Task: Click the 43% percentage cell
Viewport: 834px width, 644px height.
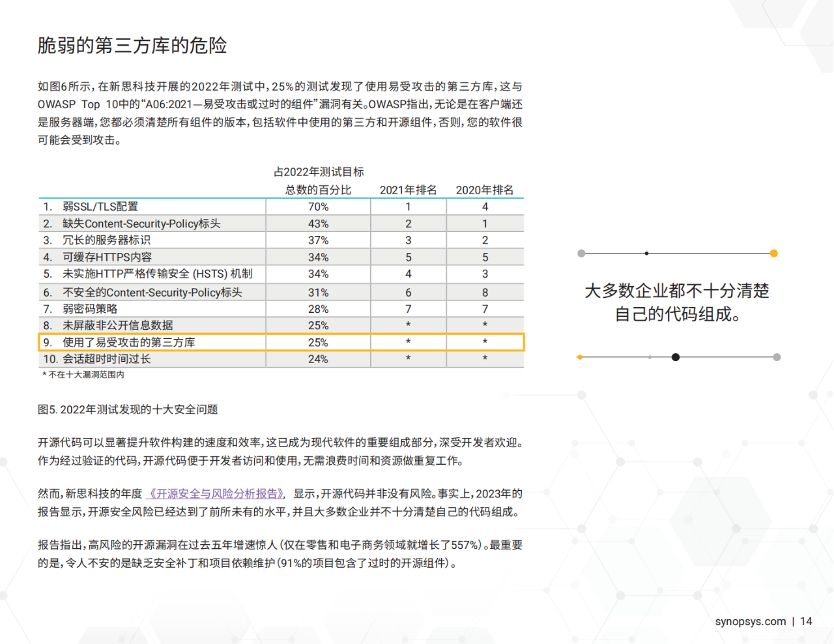Action: 318,224
